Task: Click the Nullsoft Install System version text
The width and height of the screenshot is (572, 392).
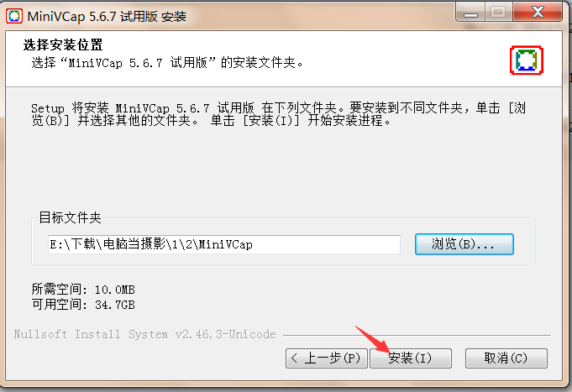Action: [x=144, y=334]
